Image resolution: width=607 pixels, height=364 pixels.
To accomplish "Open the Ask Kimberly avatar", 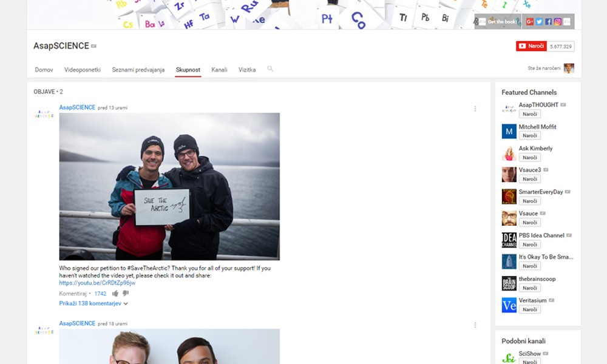I will pos(509,153).
